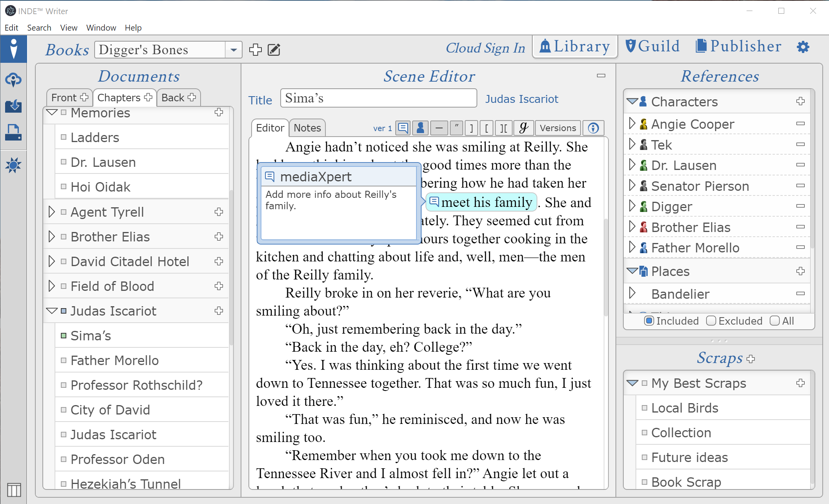Click the add new book plus icon

click(255, 50)
